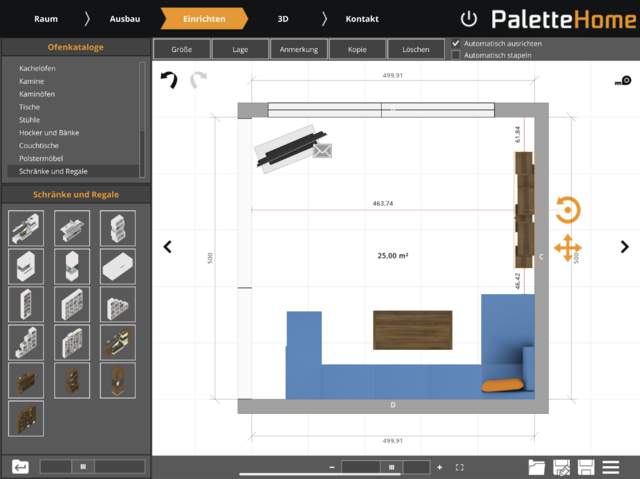Go to previous view with left arrow
This screenshot has height=479, width=640.
pos(167,247)
